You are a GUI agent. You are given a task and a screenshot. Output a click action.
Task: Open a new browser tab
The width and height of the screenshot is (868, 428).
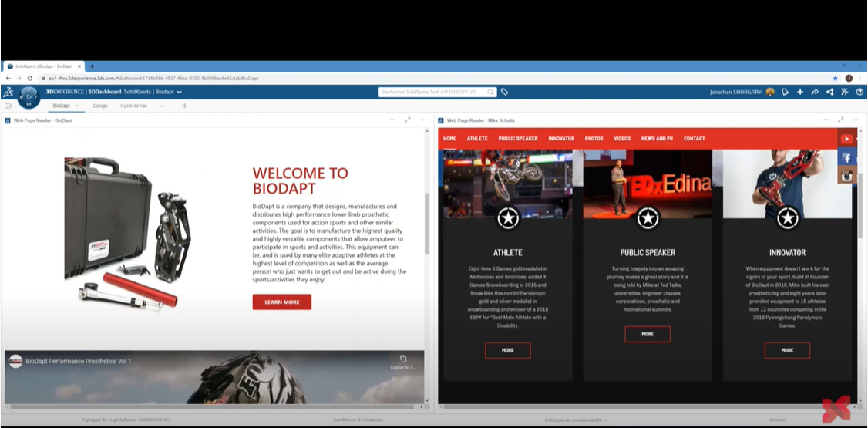(x=92, y=66)
